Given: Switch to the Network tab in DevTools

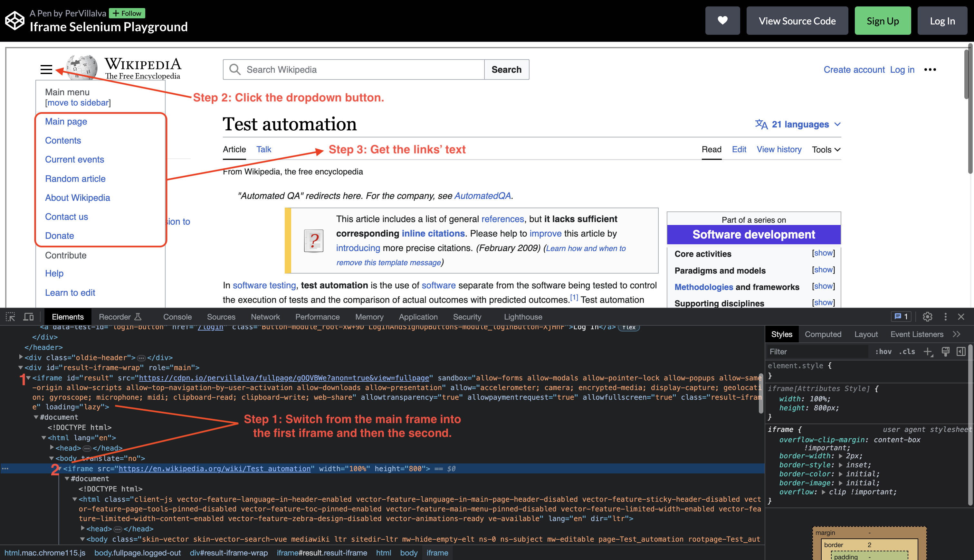Looking at the screenshot, I should [x=265, y=317].
